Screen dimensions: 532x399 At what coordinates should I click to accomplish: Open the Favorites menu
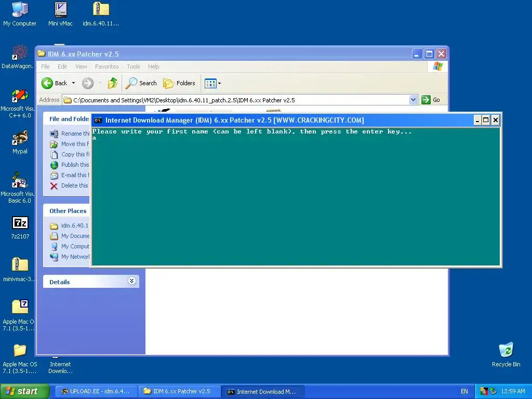click(x=107, y=66)
